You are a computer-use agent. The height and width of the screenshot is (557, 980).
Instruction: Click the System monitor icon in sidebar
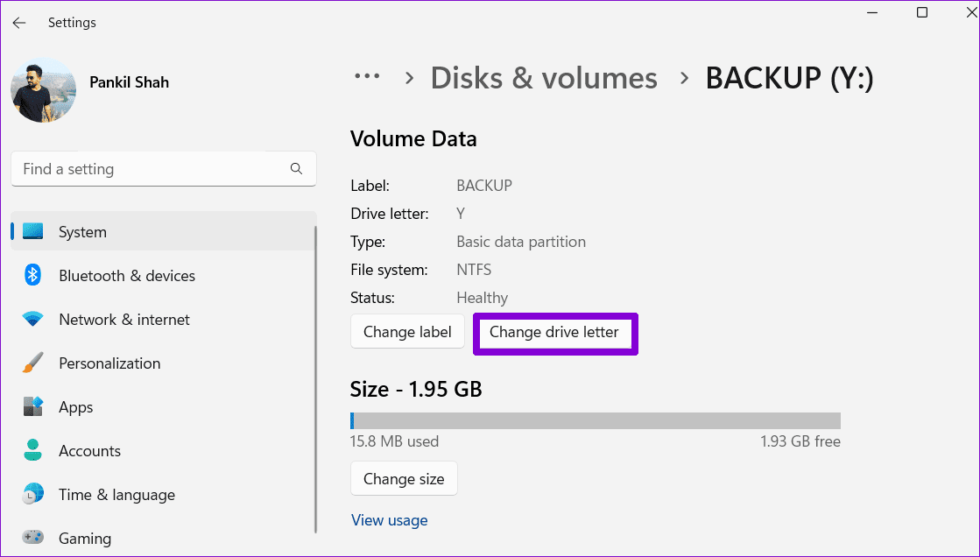pos(33,232)
